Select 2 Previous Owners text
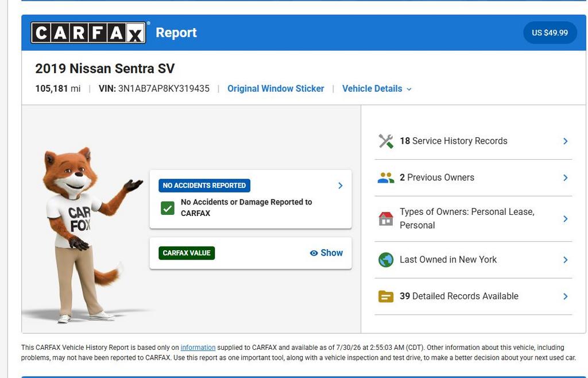The width and height of the screenshot is (588, 378). point(437,178)
